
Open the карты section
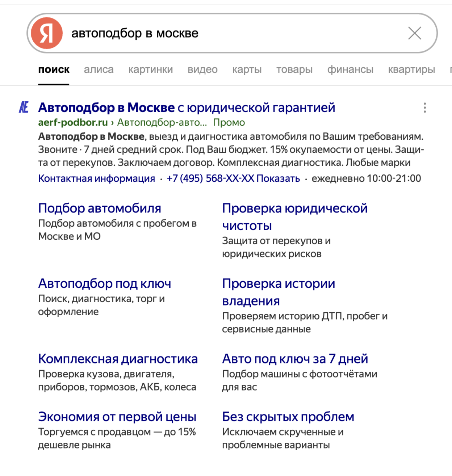(x=247, y=69)
